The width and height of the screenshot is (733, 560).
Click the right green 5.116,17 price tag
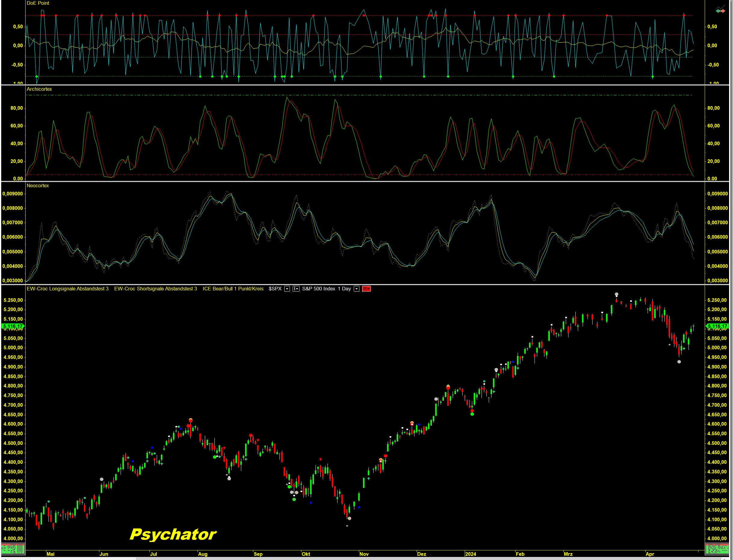(717, 326)
